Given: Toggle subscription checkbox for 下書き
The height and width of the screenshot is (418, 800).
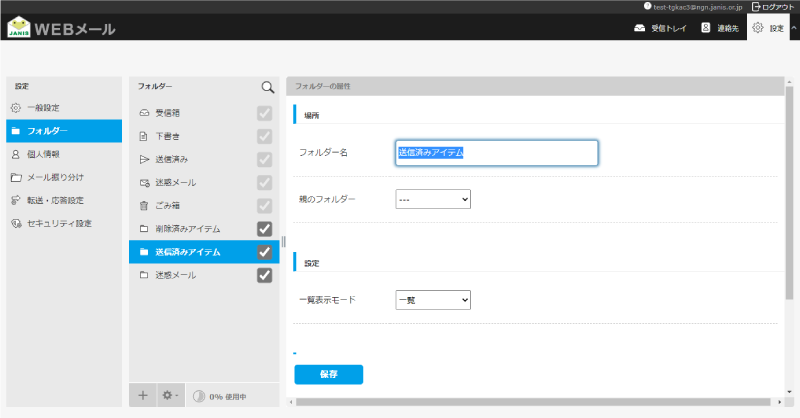Looking at the screenshot, I should 264,136.
